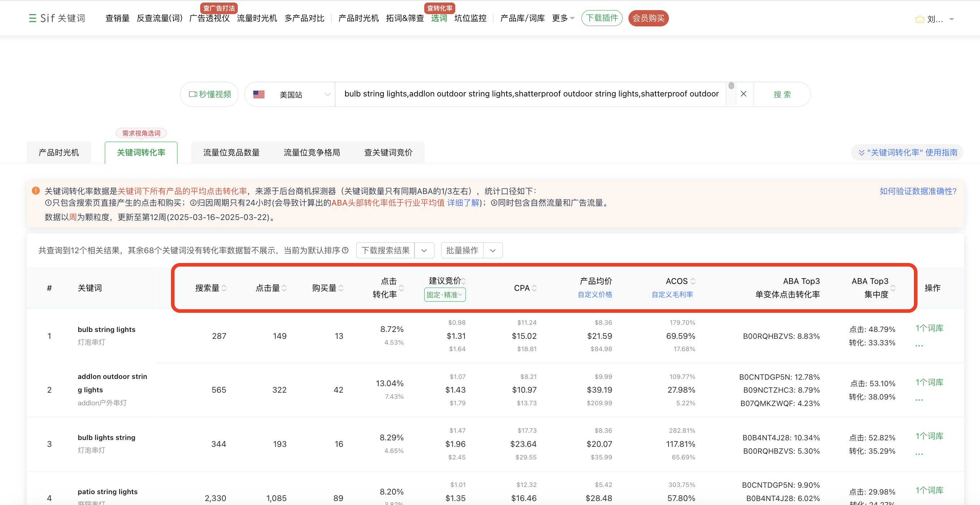Clear the search field with the X icon
Viewport: 980px width, 505px height.
point(743,94)
